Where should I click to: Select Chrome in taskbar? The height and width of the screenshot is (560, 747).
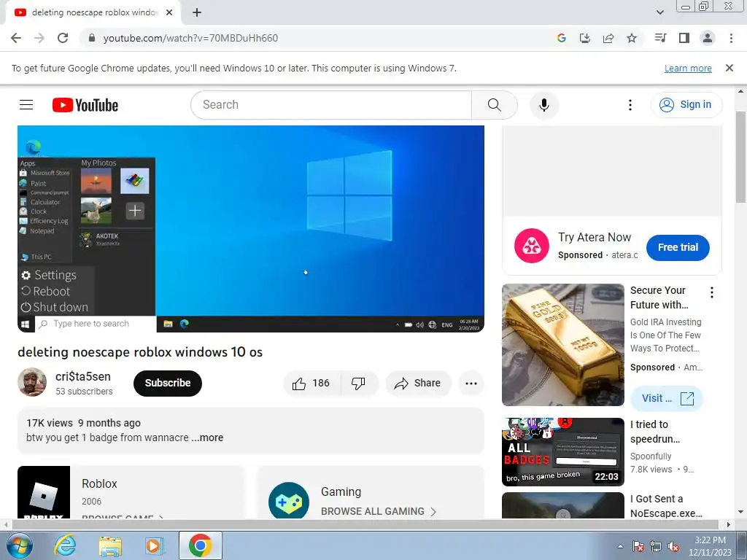[200, 545]
